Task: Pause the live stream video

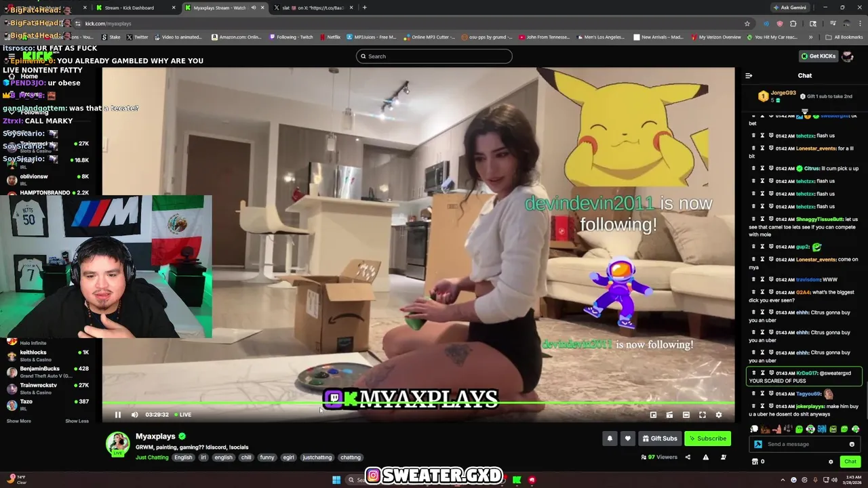Action: pos(117,415)
